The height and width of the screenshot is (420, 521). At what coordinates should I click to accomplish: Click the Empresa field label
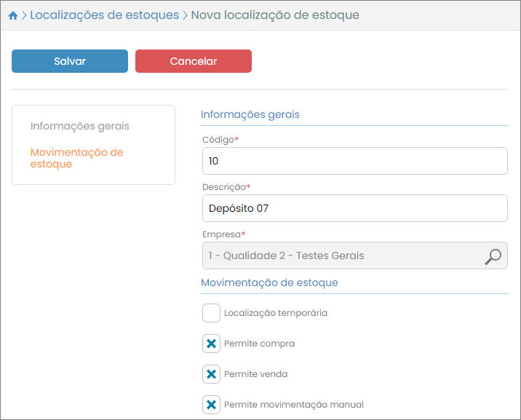point(223,234)
